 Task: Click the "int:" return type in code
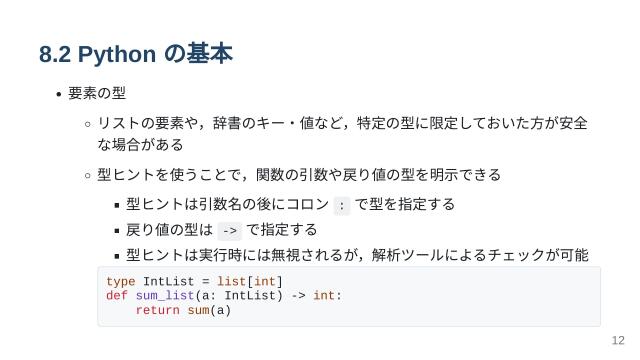[327, 296]
